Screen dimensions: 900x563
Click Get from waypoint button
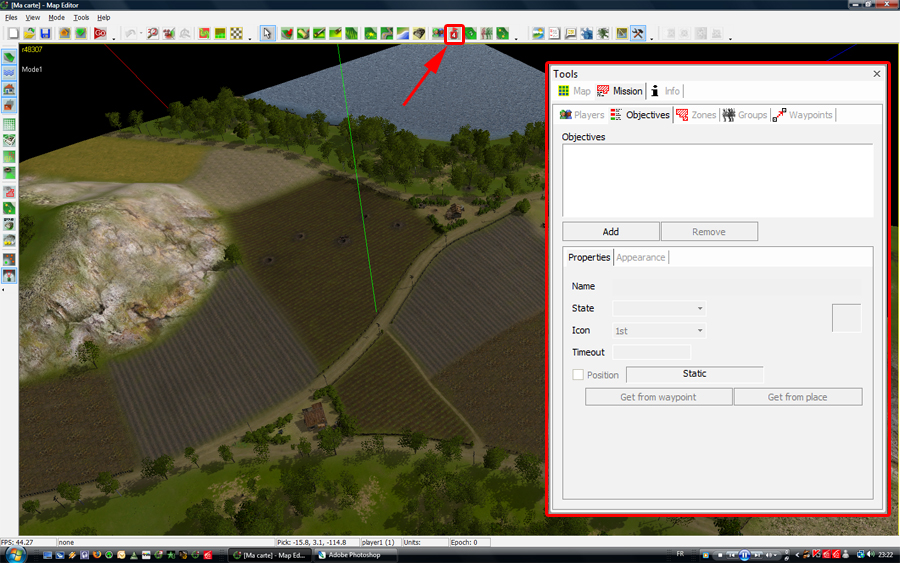(658, 397)
